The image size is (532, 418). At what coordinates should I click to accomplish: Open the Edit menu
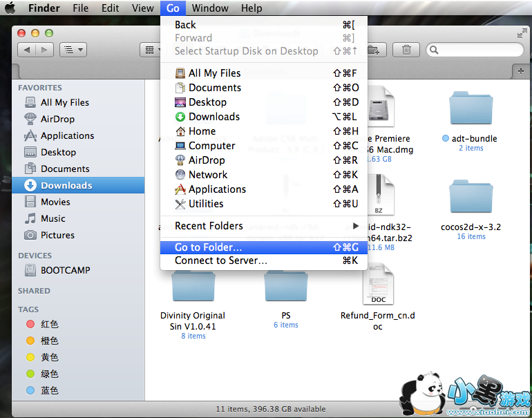111,8
